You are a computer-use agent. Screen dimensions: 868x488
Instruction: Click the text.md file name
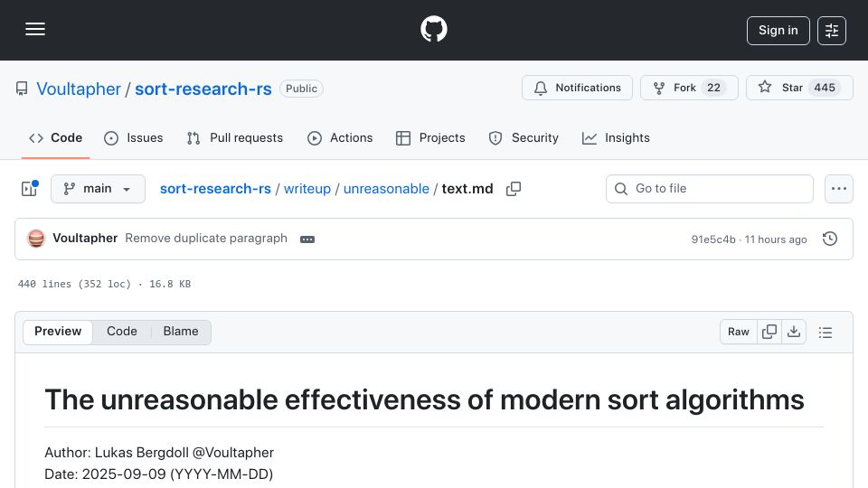(x=467, y=189)
